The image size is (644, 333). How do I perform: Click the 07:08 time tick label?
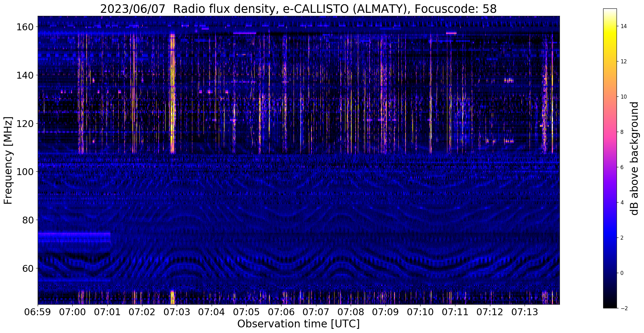coord(351,312)
